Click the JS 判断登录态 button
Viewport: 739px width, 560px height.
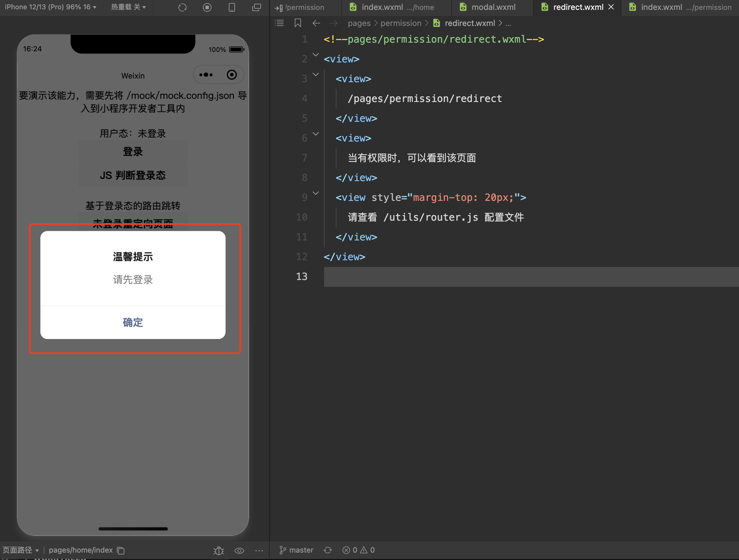click(x=133, y=175)
